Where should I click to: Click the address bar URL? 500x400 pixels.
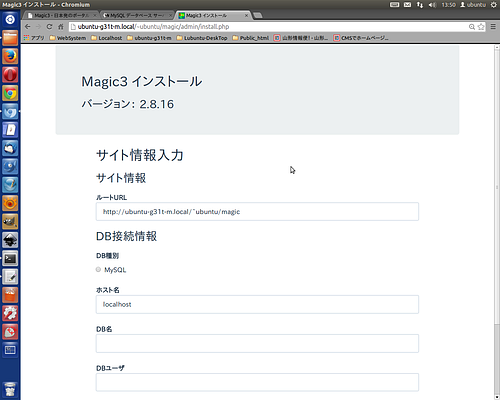(153, 27)
